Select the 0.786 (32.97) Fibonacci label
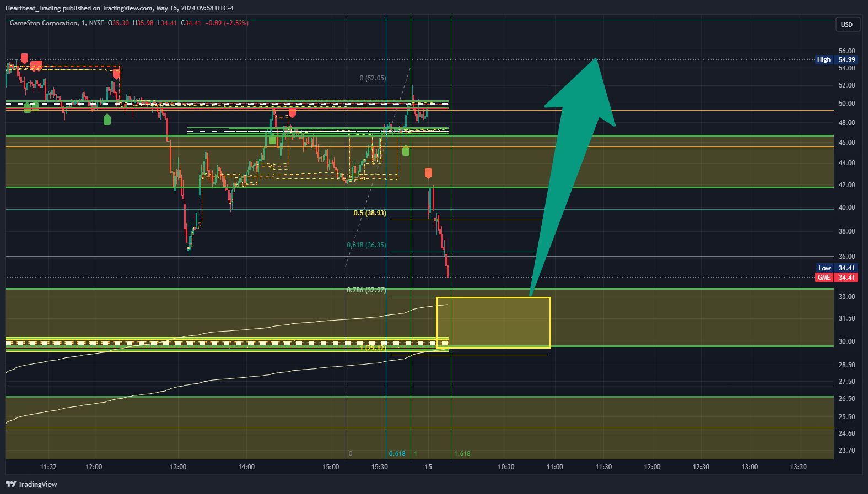Image resolution: width=868 pixels, height=494 pixels. (x=366, y=290)
